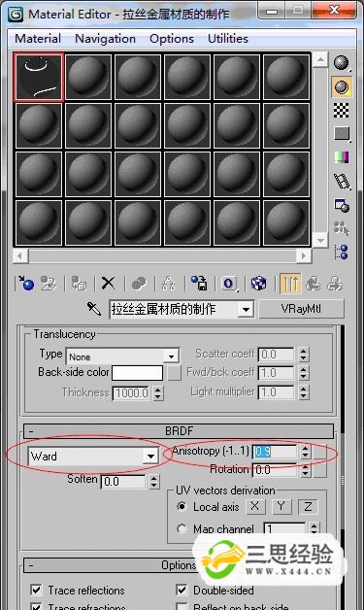Toggle Show End Result icon
The height and width of the screenshot is (610, 364).
[290, 284]
